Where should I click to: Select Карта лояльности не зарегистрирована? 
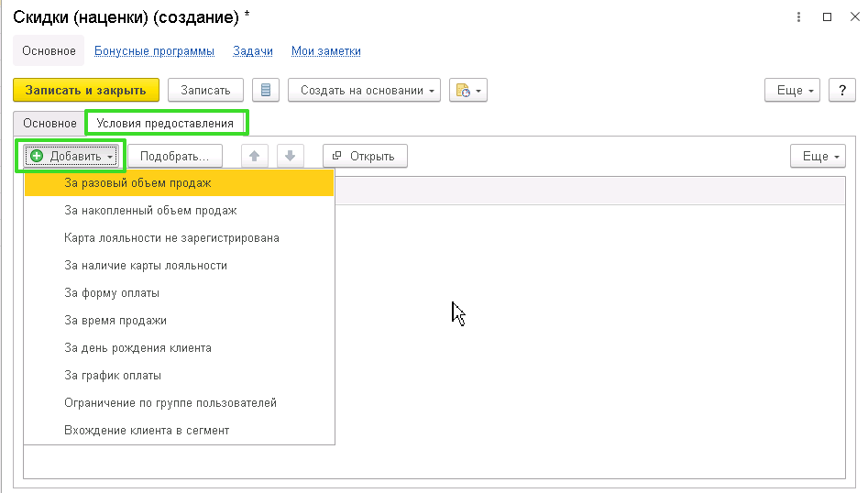180,238
